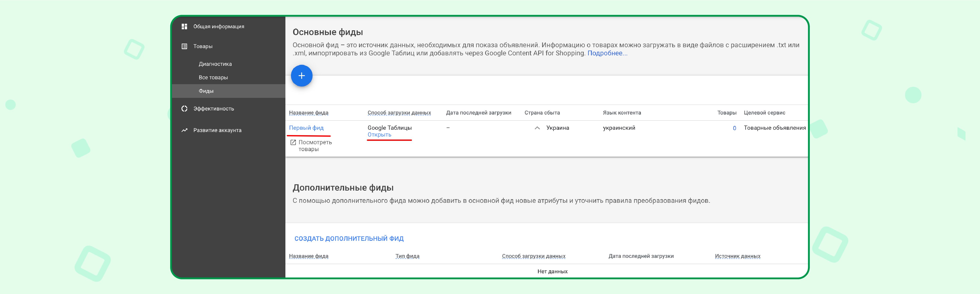Click Название фида header in supplemental table
Screen dimensions: 980x294
pyautogui.click(x=308, y=256)
